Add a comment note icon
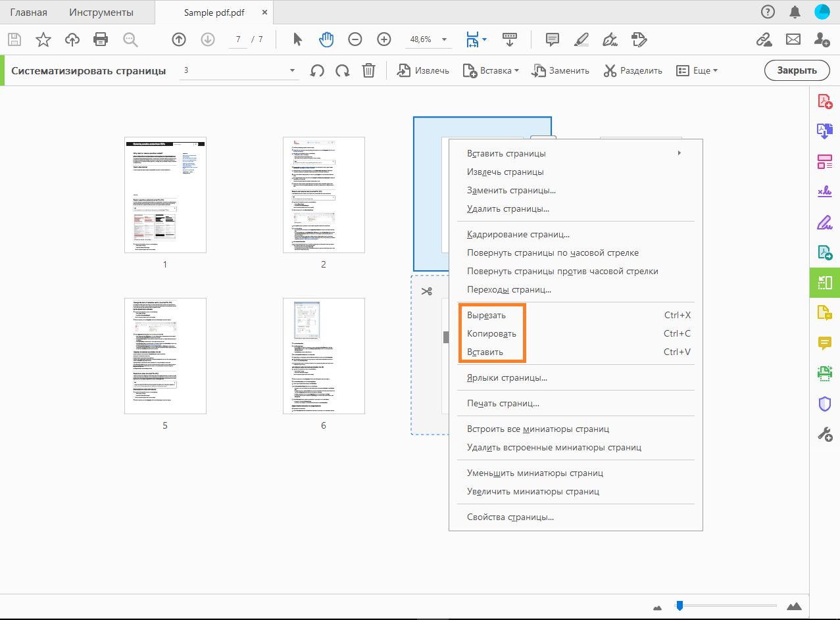Screen dimensions: 840x620 [x=553, y=39]
